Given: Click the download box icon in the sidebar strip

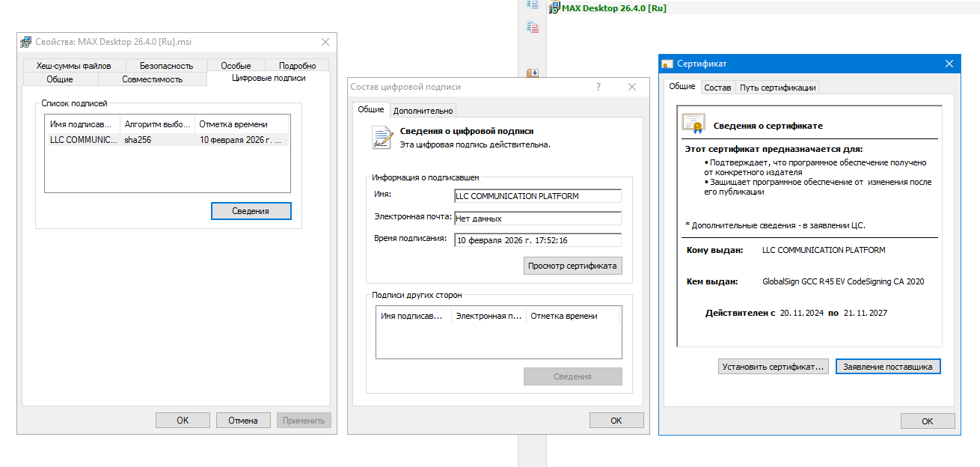Looking at the screenshot, I should coord(532,73).
